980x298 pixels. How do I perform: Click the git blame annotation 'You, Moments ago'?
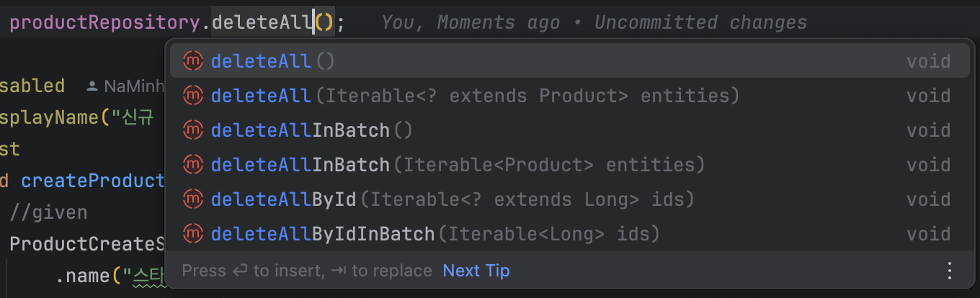click(x=471, y=23)
